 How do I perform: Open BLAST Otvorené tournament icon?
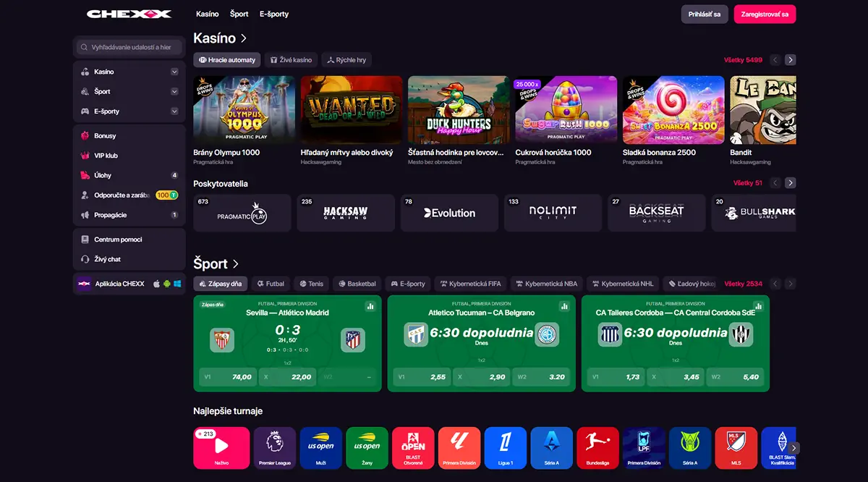(x=413, y=448)
